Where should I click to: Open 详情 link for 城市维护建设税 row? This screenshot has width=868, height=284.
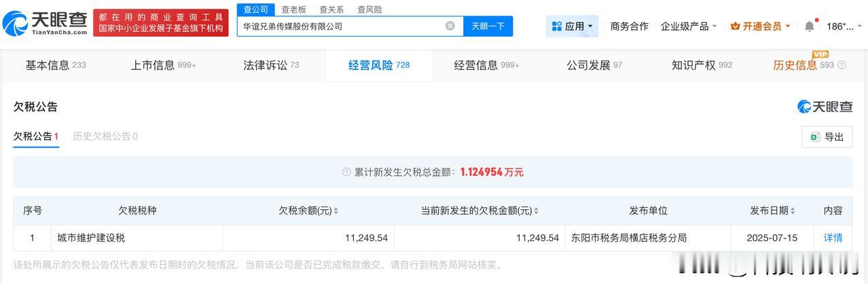(x=833, y=238)
